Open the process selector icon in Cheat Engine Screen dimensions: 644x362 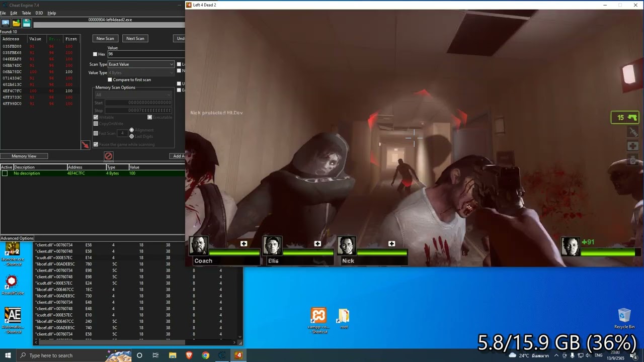coord(6,23)
